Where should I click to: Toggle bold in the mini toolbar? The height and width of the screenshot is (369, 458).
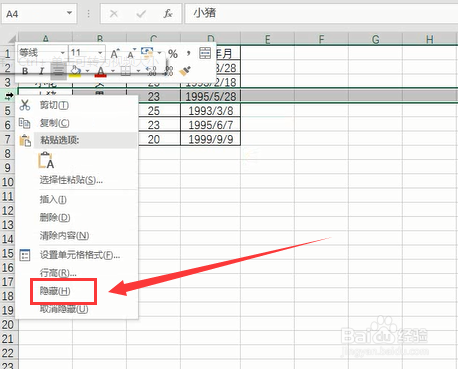(25, 71)
